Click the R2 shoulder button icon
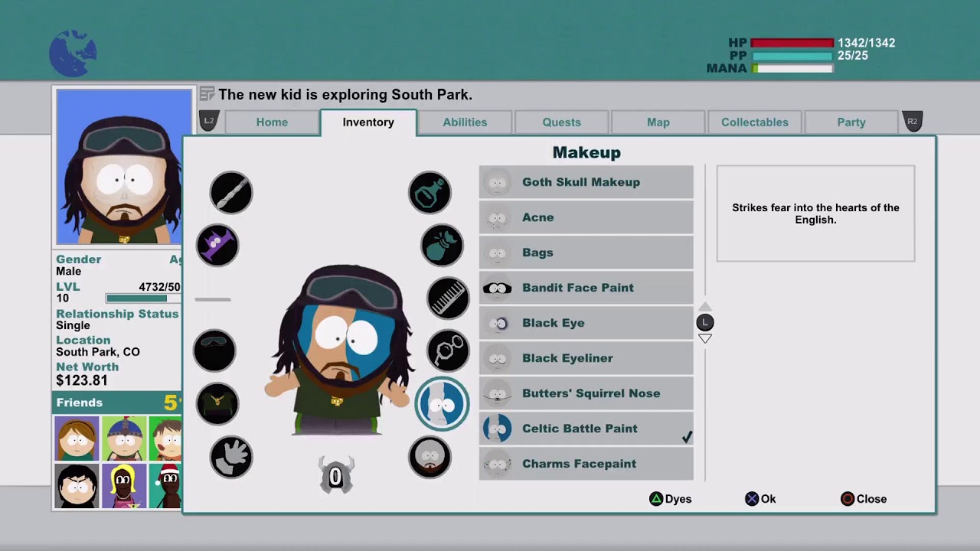 pyautogui.click(x=912, y=121)
